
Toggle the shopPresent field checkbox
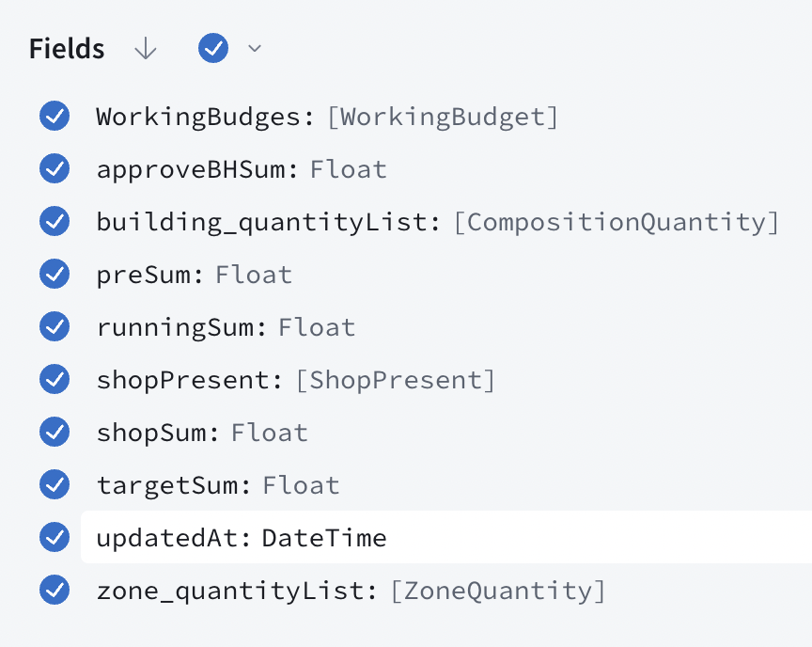click(x=55, y=380)
